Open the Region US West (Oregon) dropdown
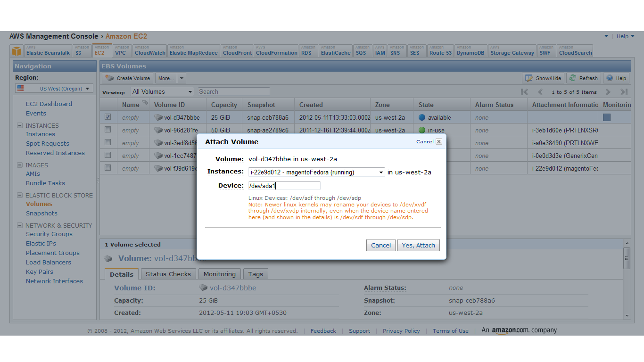The width and height of the screenshot is (644, 362). (54, 89)
